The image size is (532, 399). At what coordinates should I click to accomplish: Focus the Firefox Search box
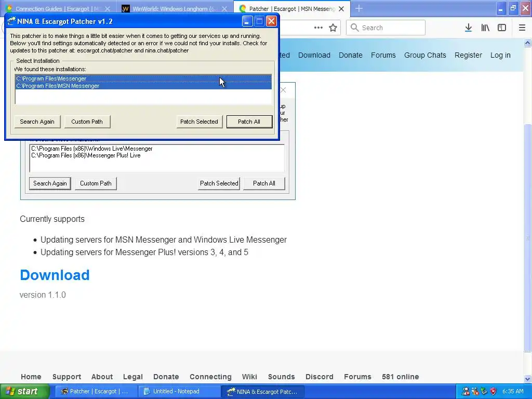386,28
